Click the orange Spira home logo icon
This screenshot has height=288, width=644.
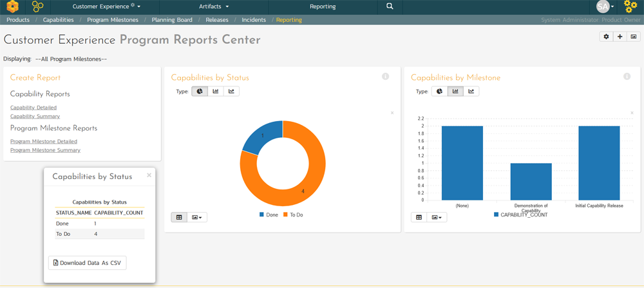tap(12, 7)
